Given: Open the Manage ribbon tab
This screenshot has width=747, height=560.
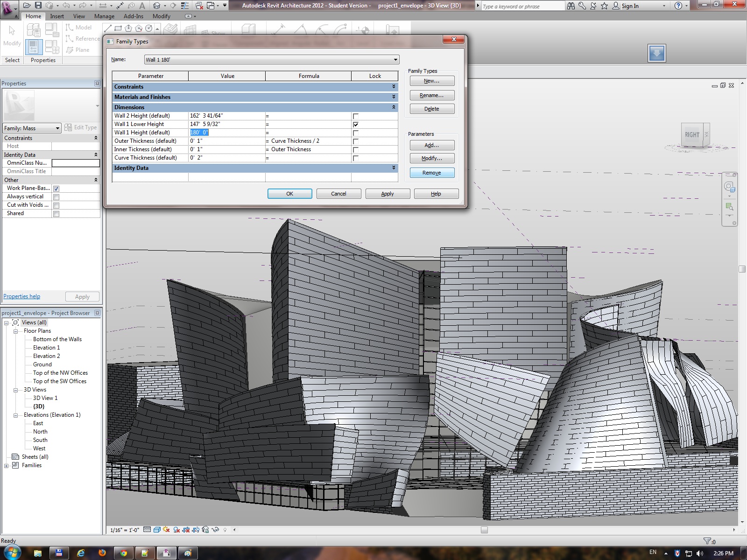Looking at the screenshot, I should pos(104,16).
